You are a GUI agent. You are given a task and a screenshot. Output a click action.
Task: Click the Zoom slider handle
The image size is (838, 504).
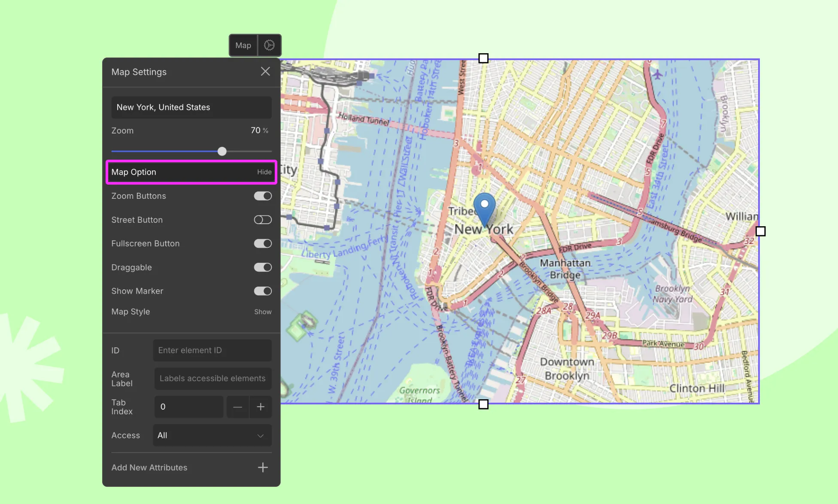coord(222,151)
